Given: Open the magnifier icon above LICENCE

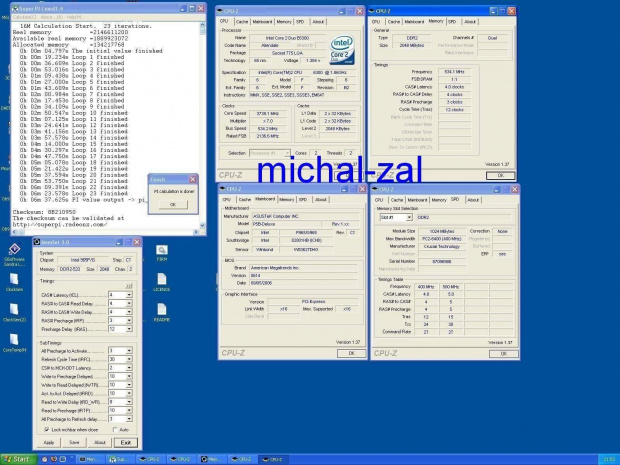Looking at the screenshot, I should (161, 253).
